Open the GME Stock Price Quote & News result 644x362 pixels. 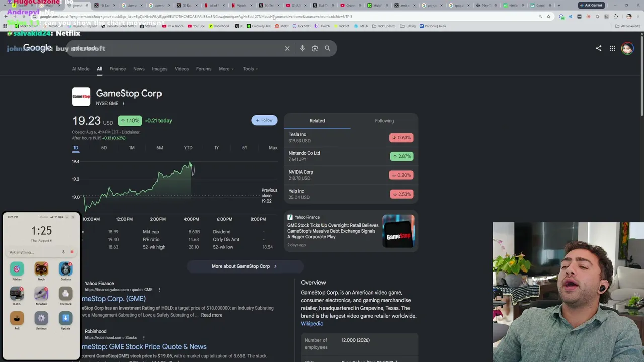coord(144,347)
